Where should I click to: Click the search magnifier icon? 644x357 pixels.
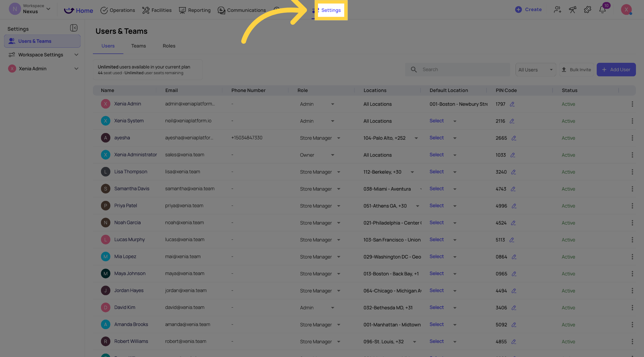tap(414, 70)
